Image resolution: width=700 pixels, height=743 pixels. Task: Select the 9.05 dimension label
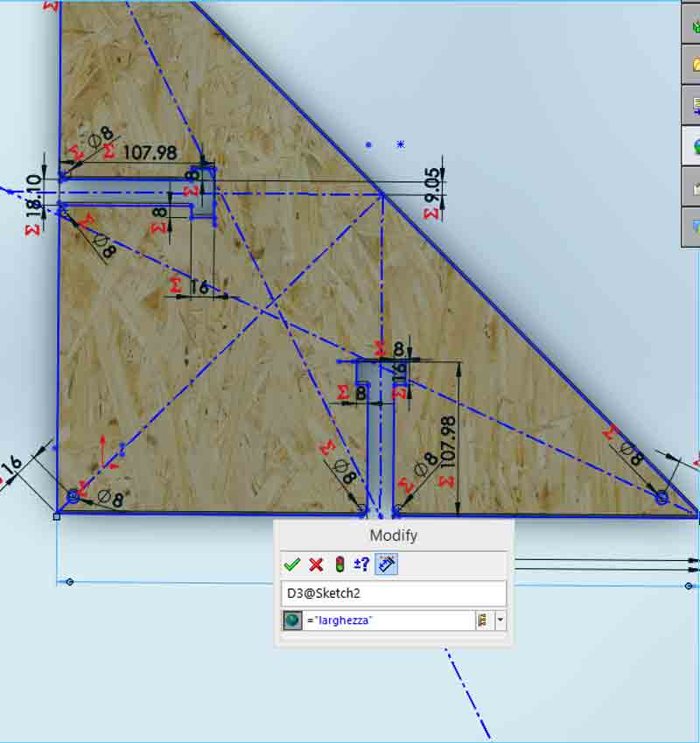(x=434, y=186)
